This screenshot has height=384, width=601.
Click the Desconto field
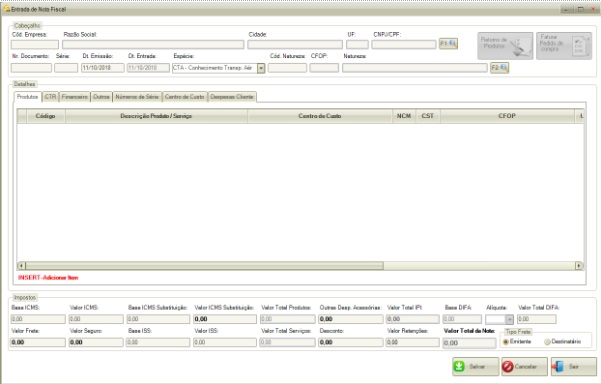(350, 342)
